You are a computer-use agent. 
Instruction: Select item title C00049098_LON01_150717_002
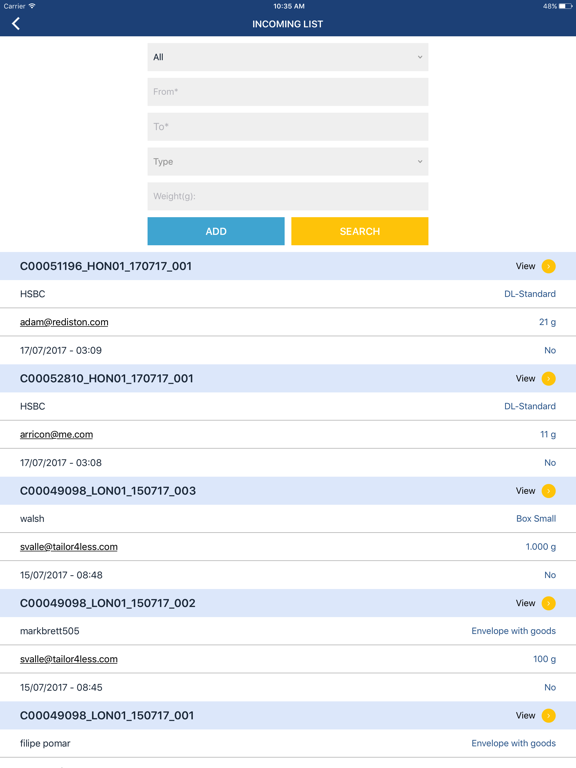[x=107, y=603]
